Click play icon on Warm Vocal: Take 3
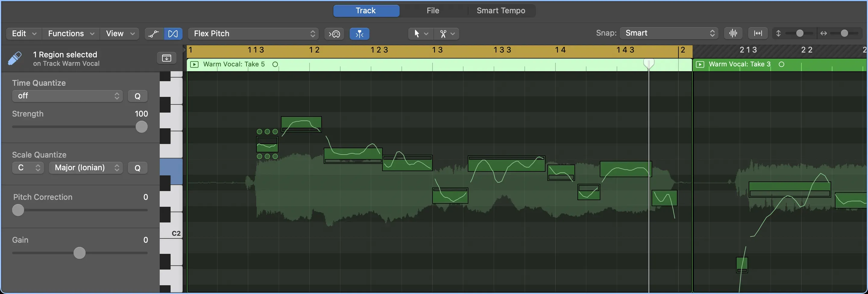This screenshot has height=294, width=868. [700, 64]
